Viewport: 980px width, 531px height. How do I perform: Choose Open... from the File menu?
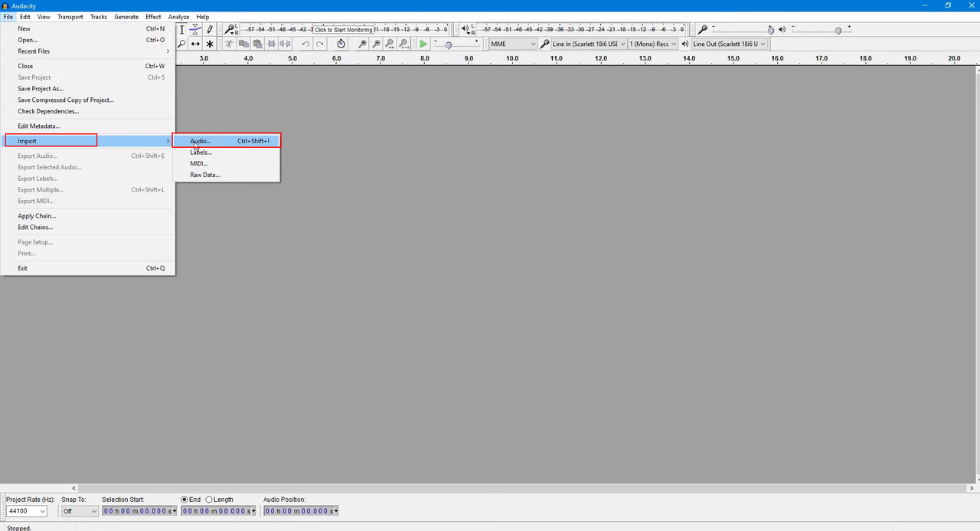click(88, 40)
